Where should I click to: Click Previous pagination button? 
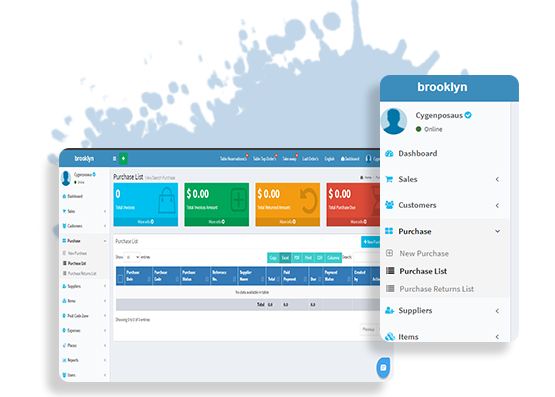(368, 329)
